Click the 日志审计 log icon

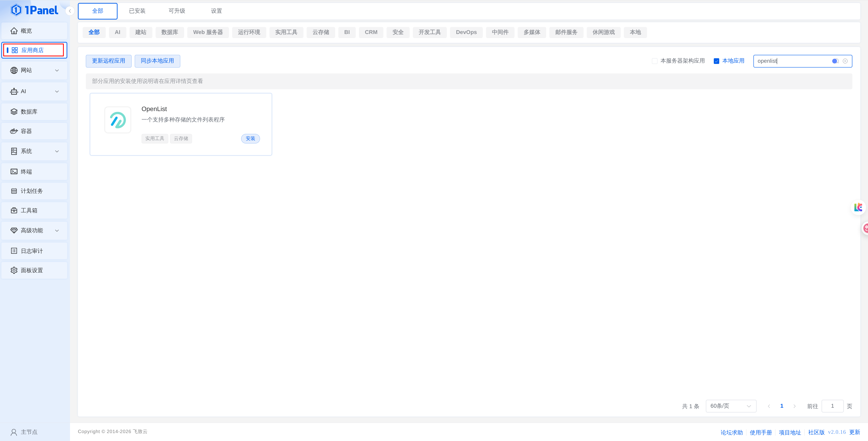14,251
